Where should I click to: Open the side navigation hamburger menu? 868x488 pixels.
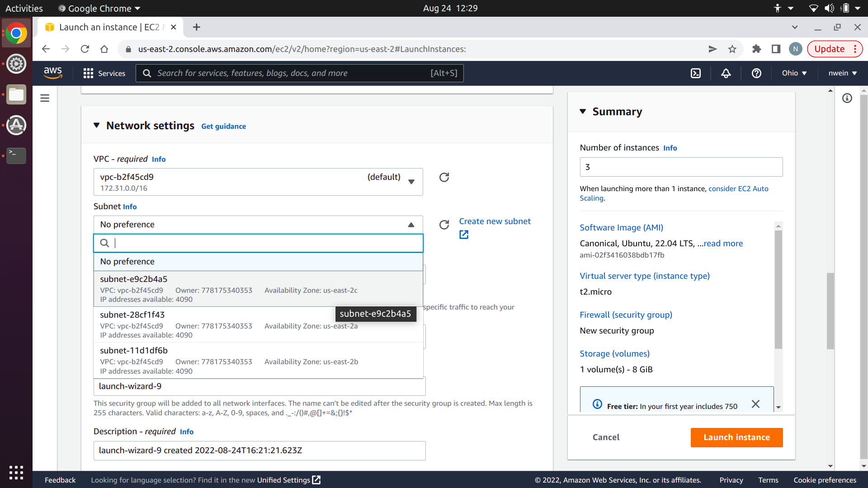pyautogui.click(x=45, y=98)
